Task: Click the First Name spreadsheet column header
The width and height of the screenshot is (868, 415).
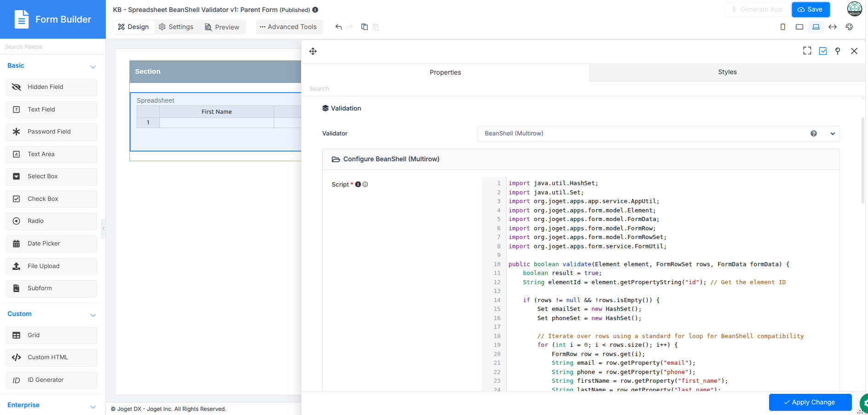Action: pyautogui.click(x=217, y=112)
